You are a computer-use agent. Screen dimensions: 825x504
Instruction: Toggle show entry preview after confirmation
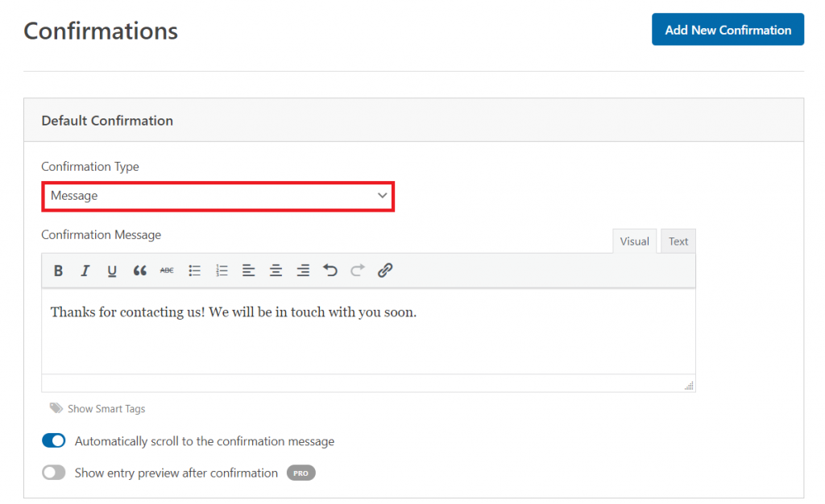pos(53,473)
